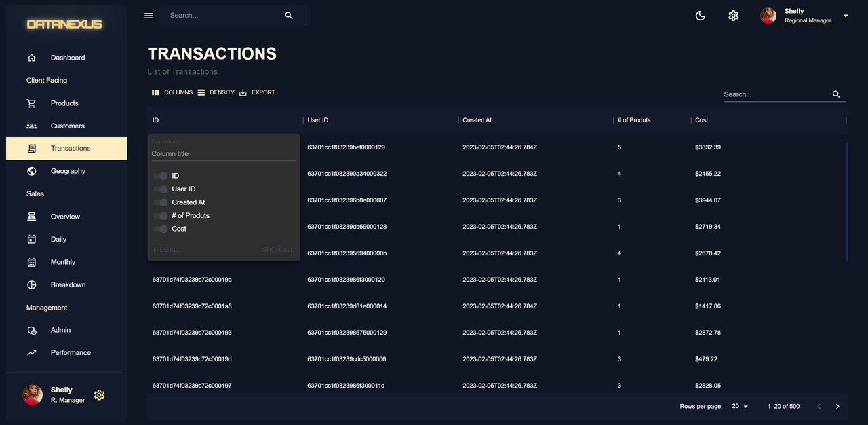868x425 pixels.
Task: Focus the top bar Search... field
Action: (224, 16)
